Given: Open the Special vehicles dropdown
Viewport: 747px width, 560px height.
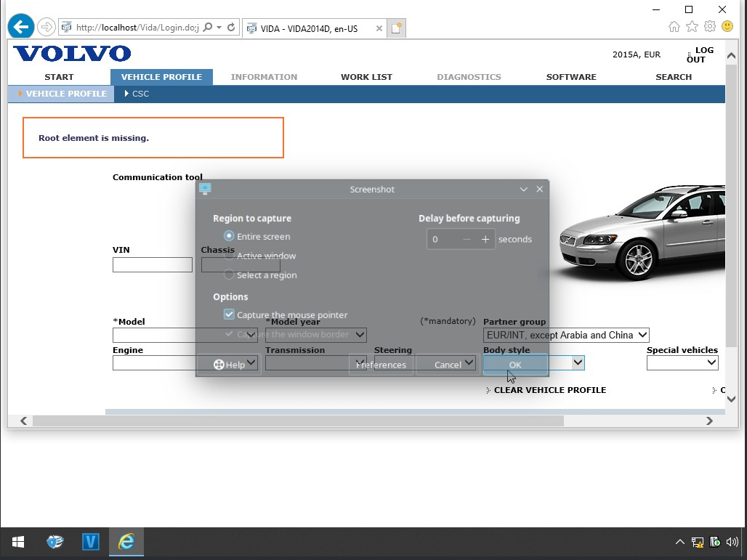Looking at the screenshot, I should point(682,362).
